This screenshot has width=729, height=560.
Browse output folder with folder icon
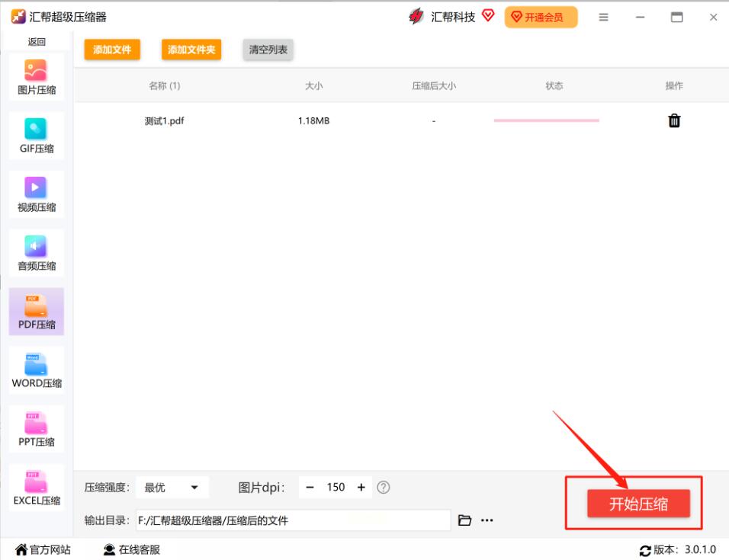coord(464,520)
